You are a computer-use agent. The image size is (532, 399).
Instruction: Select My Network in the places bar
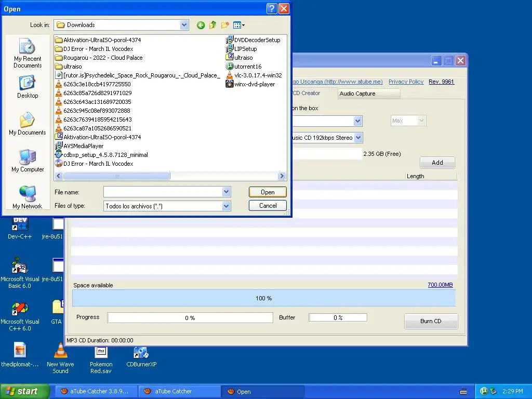point(28,197)
